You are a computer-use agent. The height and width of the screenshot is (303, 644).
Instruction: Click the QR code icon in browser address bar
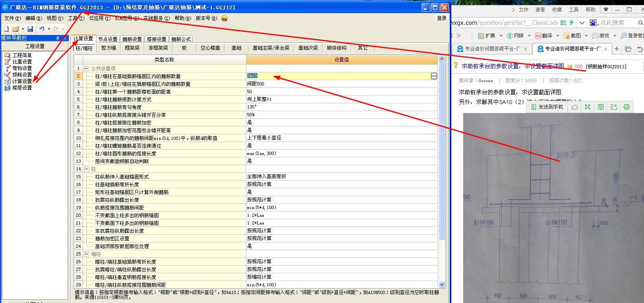(x=563, y=23)
